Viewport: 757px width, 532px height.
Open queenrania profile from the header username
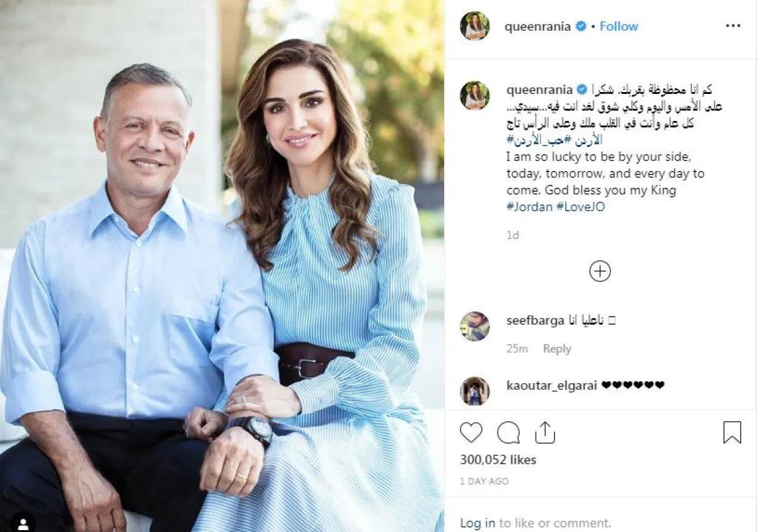pos(538,26)
